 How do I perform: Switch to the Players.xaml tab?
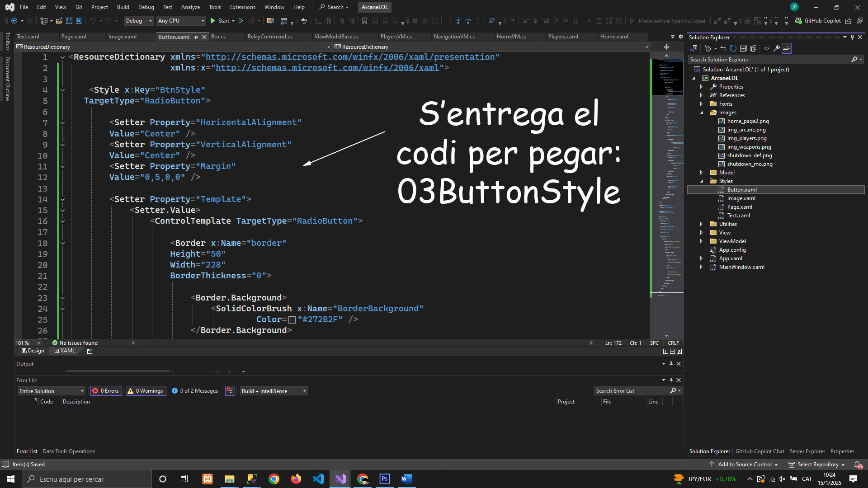pos(563,37)
